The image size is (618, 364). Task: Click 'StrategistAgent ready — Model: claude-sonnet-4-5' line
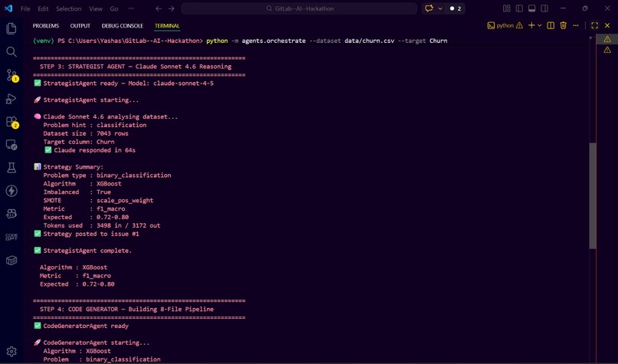(x=123, y=83)
